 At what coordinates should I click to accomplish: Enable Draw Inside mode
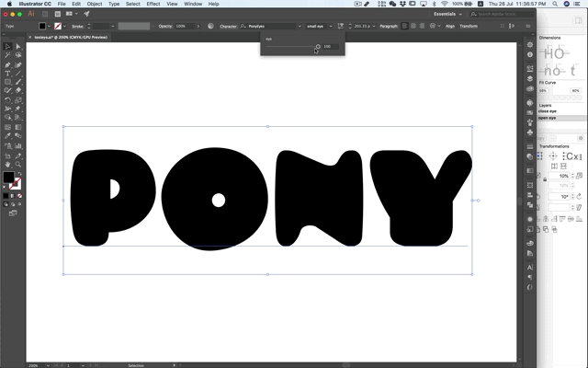tap(19, 204)
